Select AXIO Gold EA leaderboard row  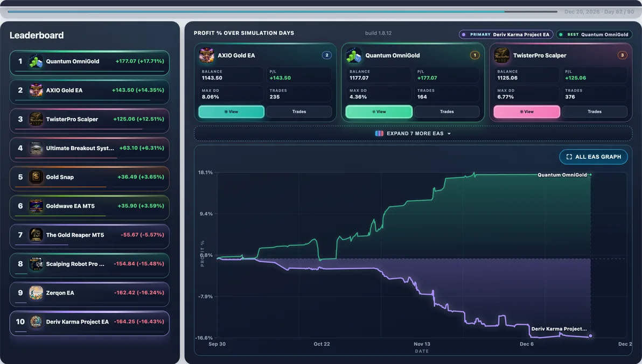point(89,92)
